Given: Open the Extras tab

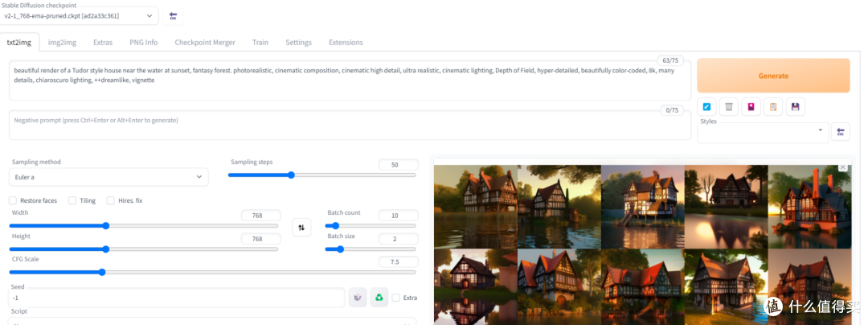Looking at the screenshot, I should click(103, 42).
